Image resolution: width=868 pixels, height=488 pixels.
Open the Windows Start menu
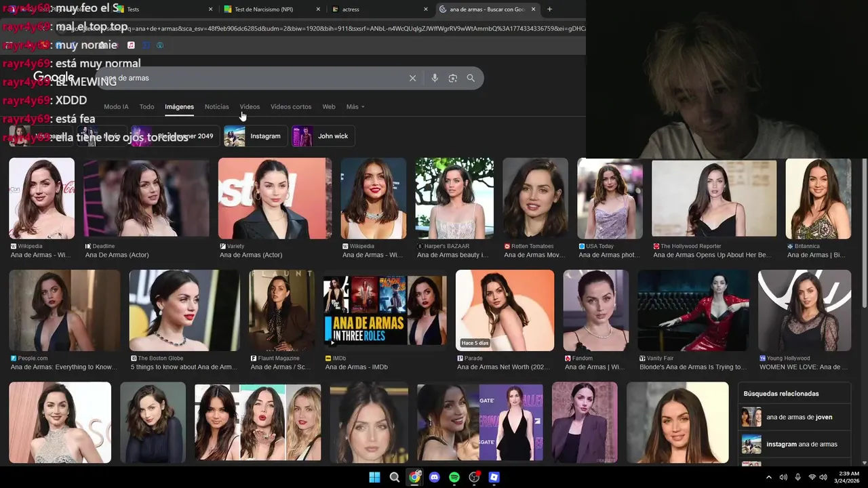point(374,477)
